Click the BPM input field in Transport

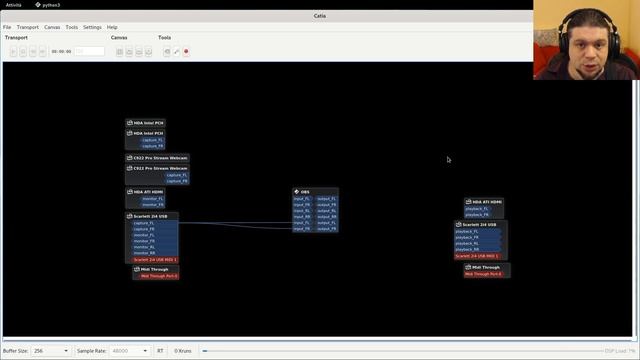tap(89, 51)
